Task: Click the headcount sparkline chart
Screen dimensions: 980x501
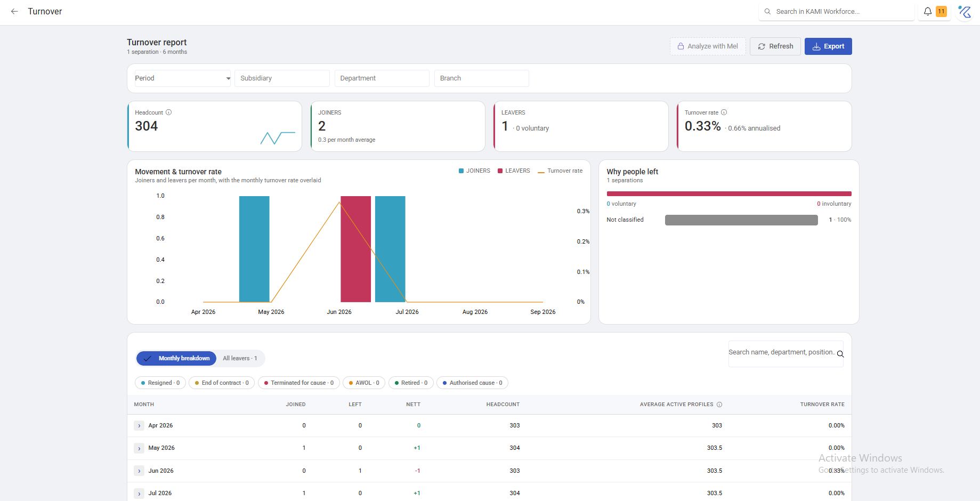Action: (x=278, y=138)
